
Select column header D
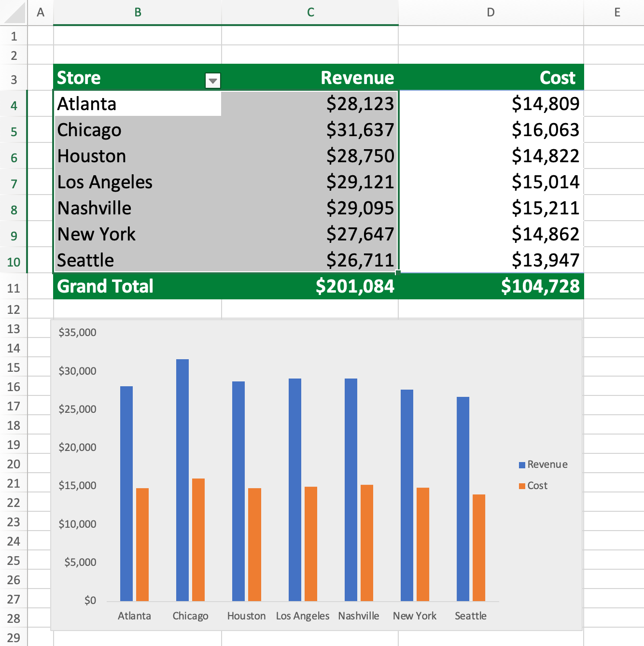[490, 13]
